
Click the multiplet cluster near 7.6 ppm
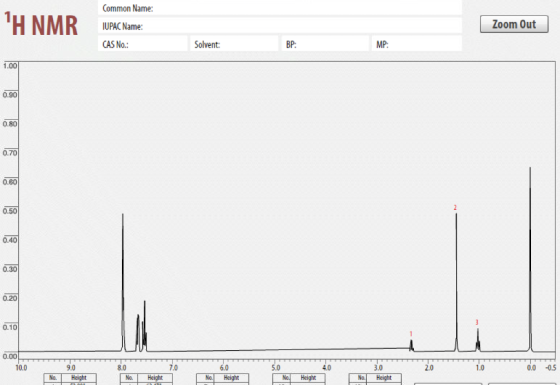pos(141,327)
